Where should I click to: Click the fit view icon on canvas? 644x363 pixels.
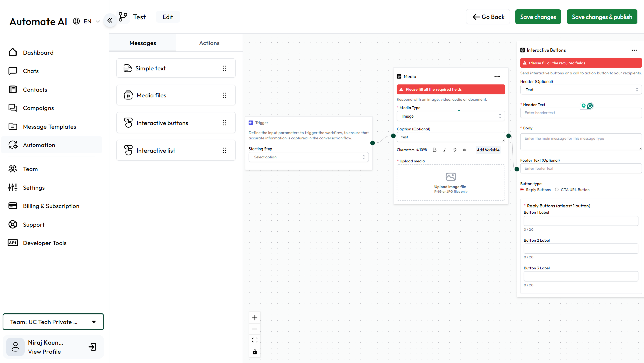coord(255,340)
